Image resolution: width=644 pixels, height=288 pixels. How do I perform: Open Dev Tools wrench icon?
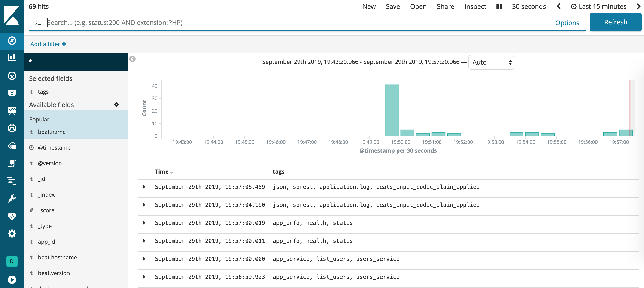click(x=12, y=199)
